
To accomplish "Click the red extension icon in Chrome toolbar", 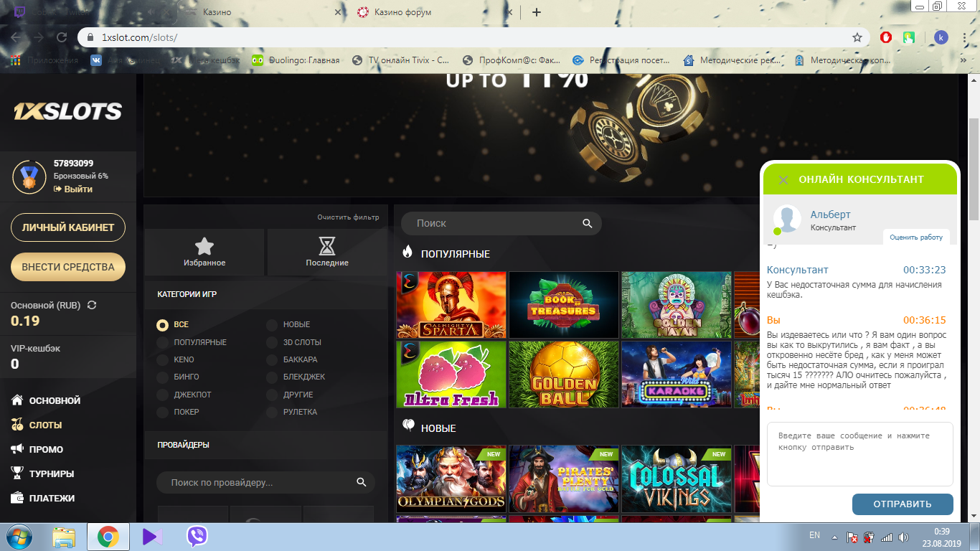I will click(886, 37).
